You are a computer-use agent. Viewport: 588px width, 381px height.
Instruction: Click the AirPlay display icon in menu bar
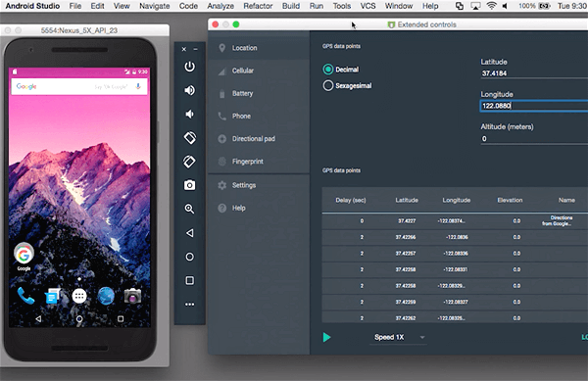click(475, 6)
